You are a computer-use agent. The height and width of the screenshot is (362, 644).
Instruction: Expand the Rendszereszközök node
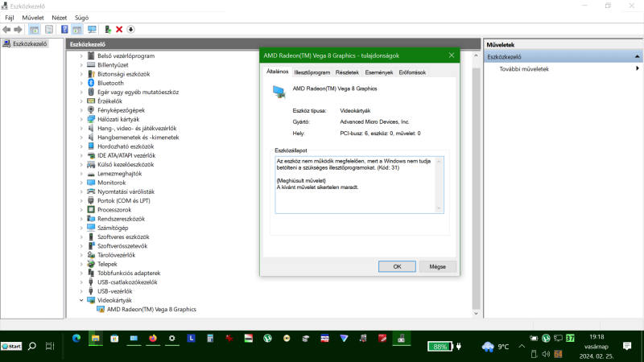81,219
